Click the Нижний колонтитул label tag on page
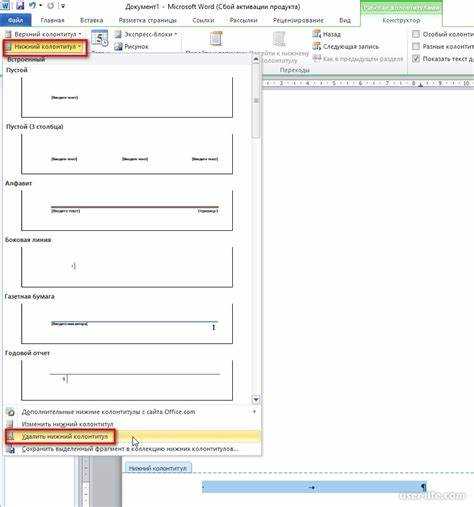The height and width of the screenshot is (507, 474). point(158,468)
